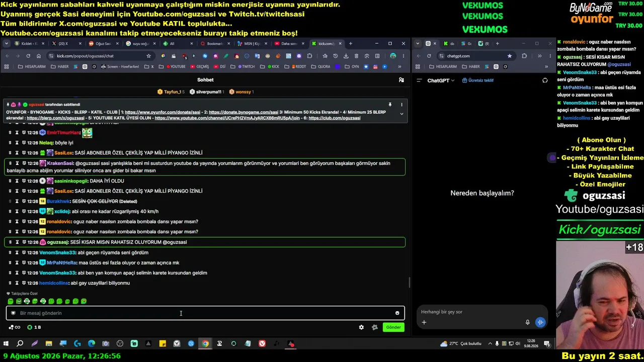Focus the 'Herhangi bir şey sor' ChatGPT input
The height and width of the screenshot is (362, 644).
[x=482, y=312]
